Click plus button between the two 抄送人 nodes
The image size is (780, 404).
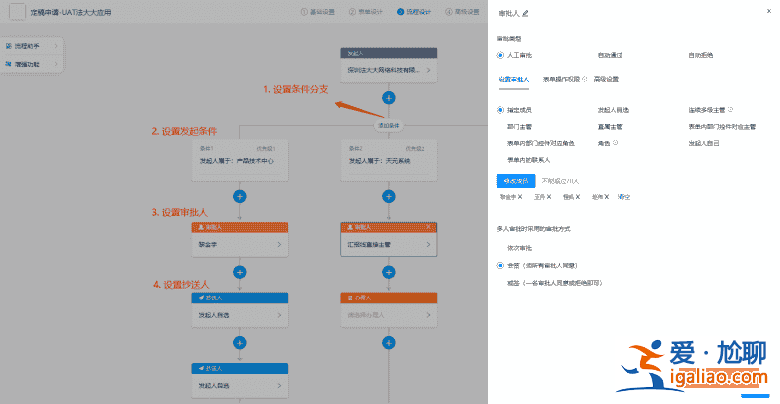click(240, 343)
